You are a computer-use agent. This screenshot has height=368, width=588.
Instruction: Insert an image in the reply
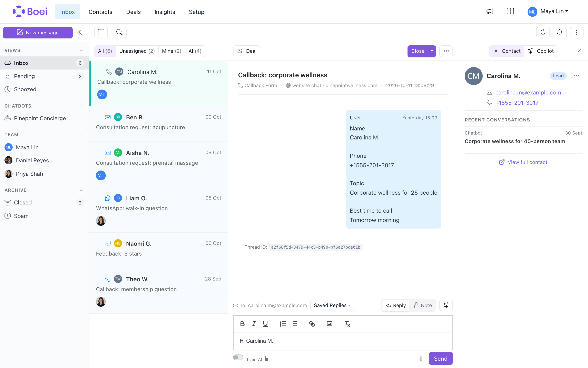(x=330, y=324)
